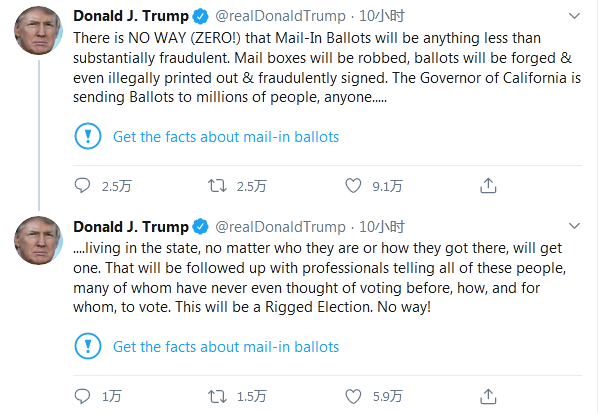Retweet the second Rigged Election tweet
This screenshot has height=413, width=602.
coord(216,395)
